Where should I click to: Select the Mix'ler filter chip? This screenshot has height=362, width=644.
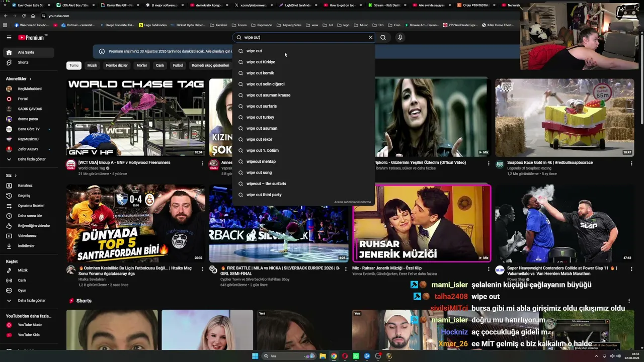(142, 65)
